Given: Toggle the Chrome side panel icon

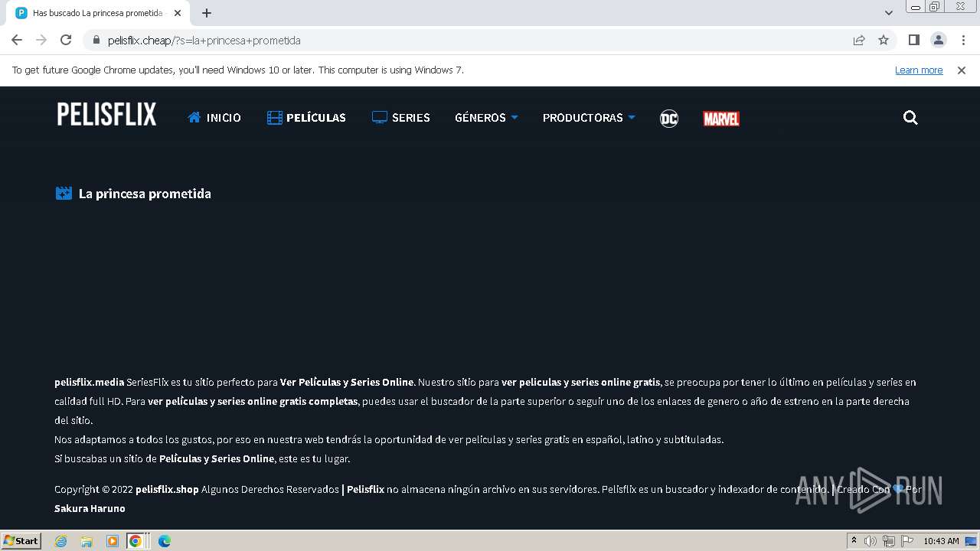Looking at the screenshot, I should 914,41.
